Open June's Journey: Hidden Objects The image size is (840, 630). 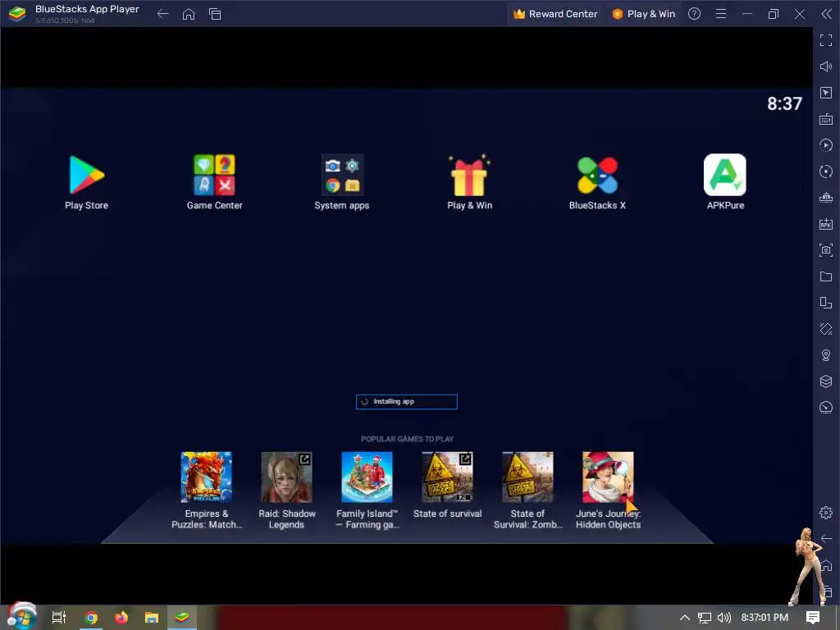pos(608,491)
